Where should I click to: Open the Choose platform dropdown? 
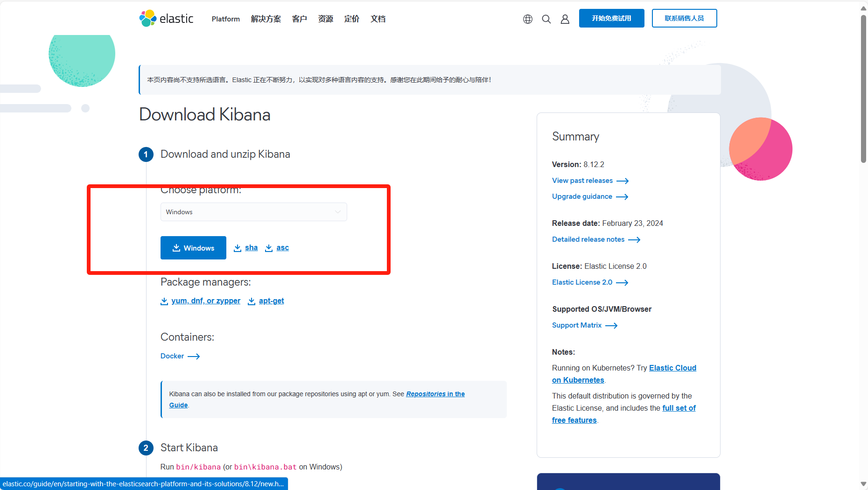[x=253, y=212]
